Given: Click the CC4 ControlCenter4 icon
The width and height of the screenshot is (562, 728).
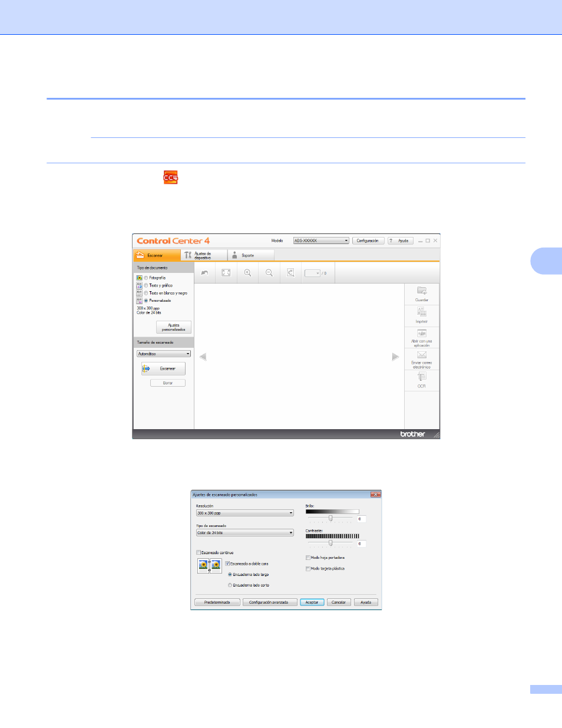Looking at the screenshot, I should click(170, 177).
